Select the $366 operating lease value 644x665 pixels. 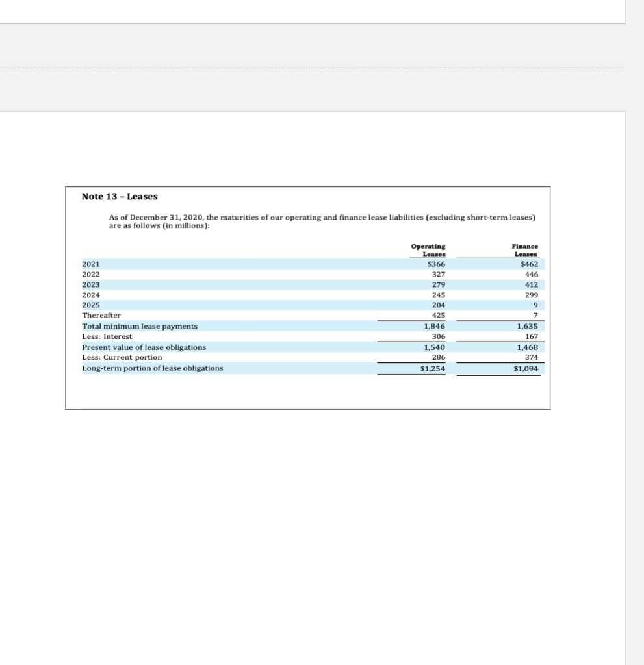click(435, 264)
